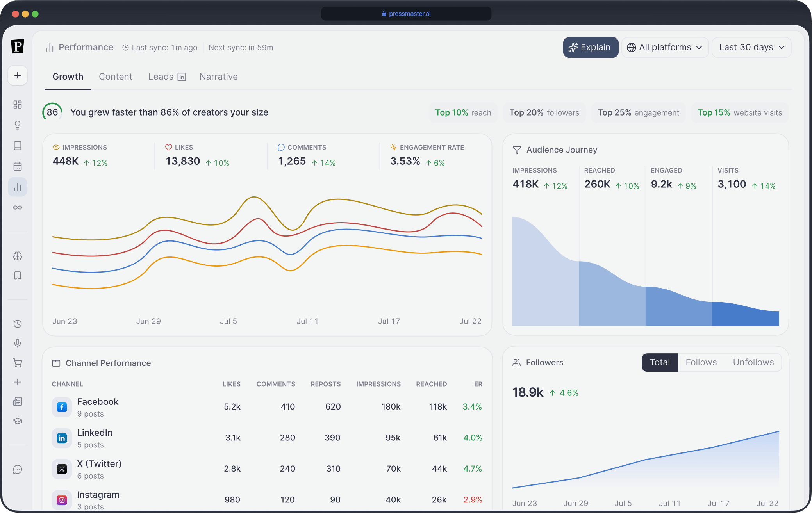Click the LinkedIn channel icon
812x513 pixels.
point(62,438)
